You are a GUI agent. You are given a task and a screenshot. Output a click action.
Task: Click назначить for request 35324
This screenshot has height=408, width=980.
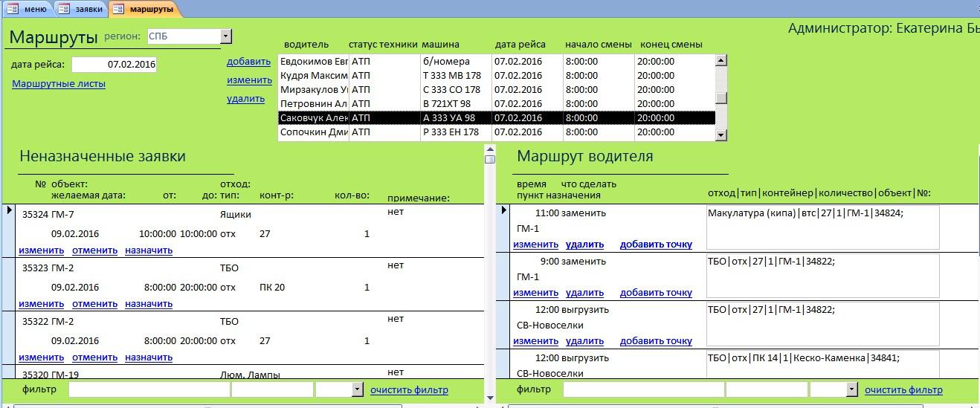pyautogui.click(x=149, y=250)
